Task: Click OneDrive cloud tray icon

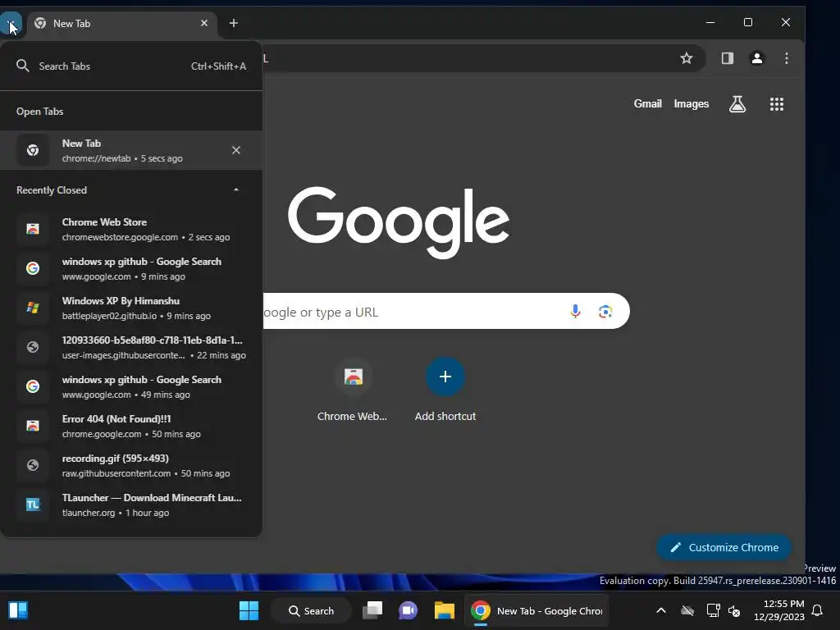Action: pos(687,610)
